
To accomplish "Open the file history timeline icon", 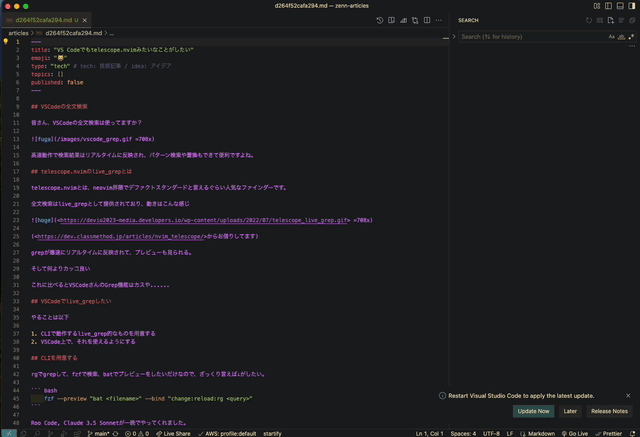I will [x=380, y=20].
